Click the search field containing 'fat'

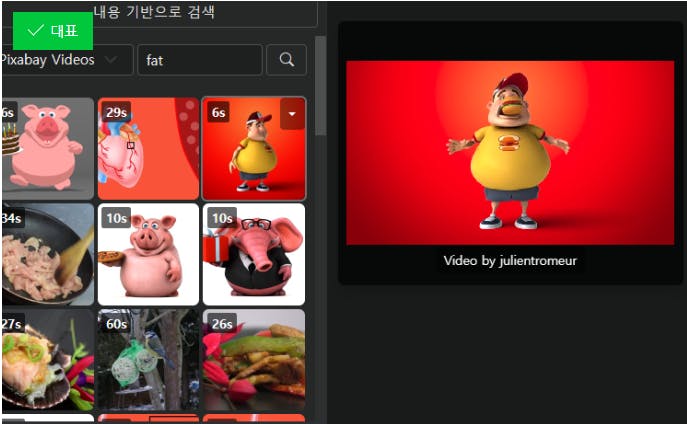point(200,60)
